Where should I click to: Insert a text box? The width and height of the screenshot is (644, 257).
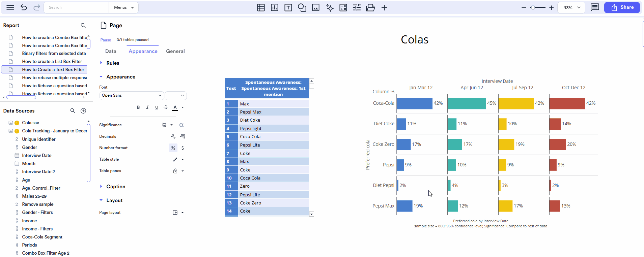(288, 7)
